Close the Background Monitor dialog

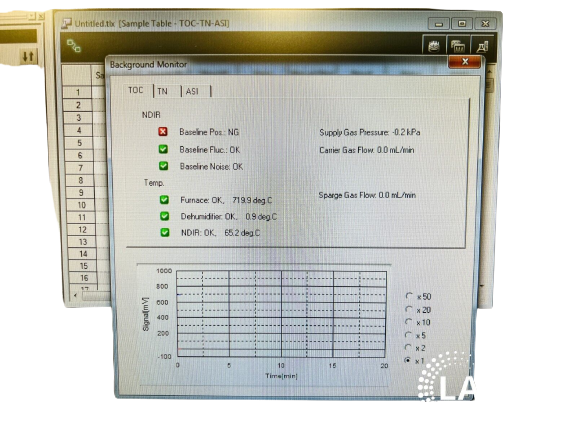pyautogui.click(x=465, y=61)
